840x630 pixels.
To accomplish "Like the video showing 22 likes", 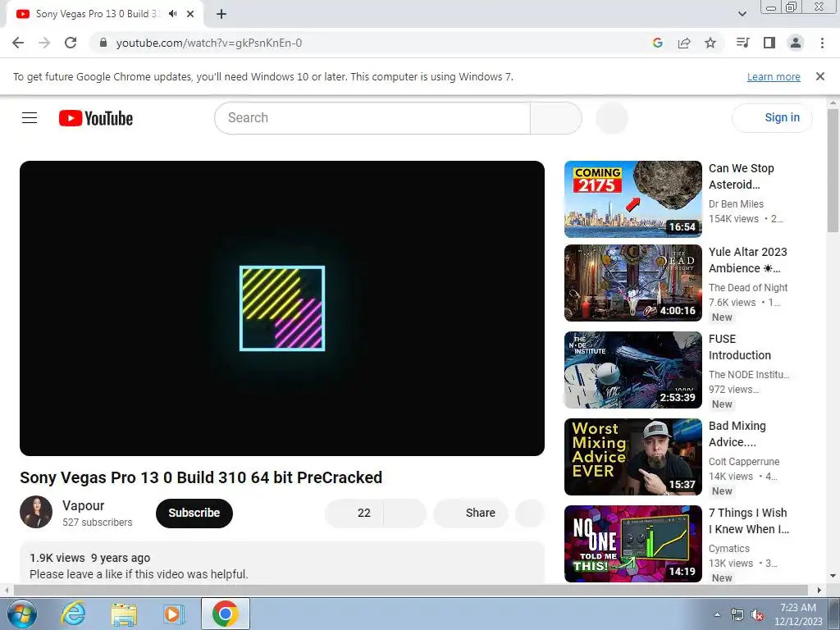I will pos(354,514).
